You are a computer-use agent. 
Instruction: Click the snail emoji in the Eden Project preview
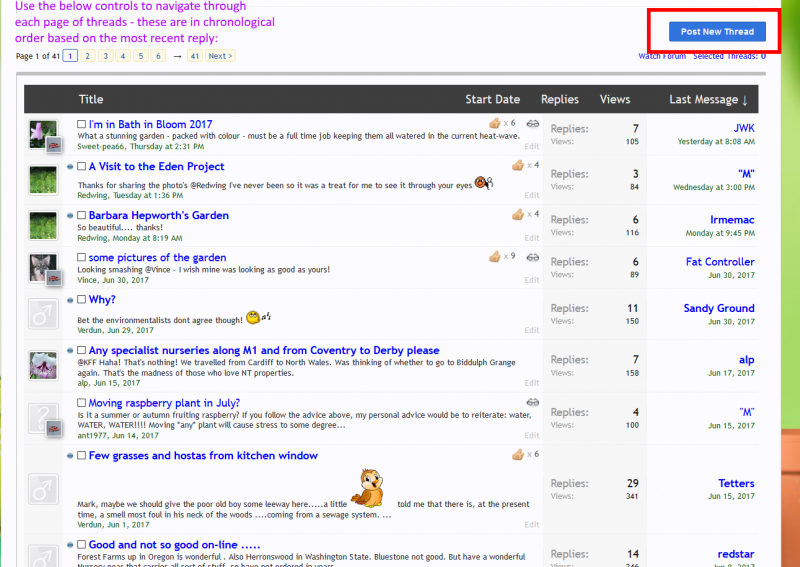tap(483, 183)
